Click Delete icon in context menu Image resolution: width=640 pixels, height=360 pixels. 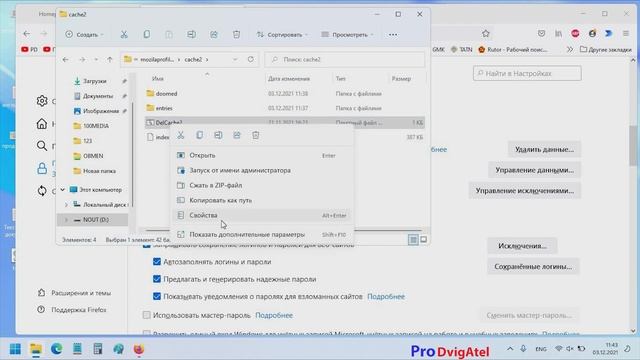coord(256,135)
